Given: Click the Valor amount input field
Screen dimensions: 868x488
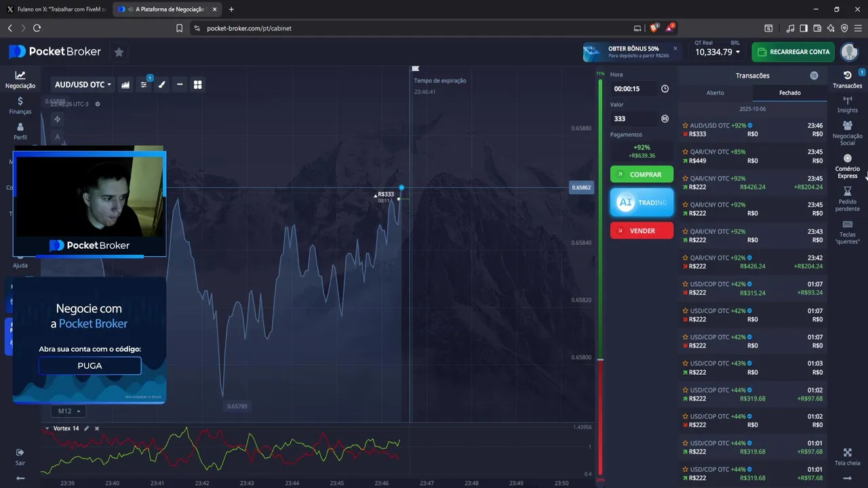Looking at the screenshot, I should click(x=635, y=119).
